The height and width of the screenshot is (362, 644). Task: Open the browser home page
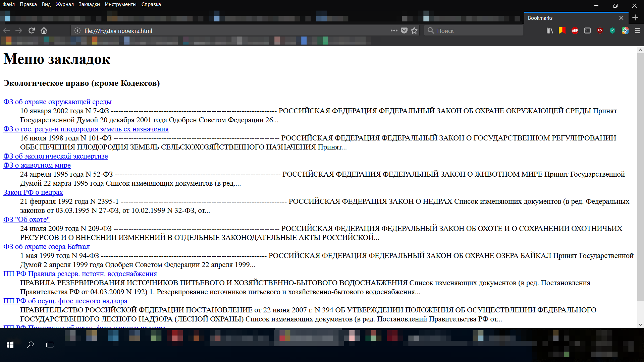44,31
